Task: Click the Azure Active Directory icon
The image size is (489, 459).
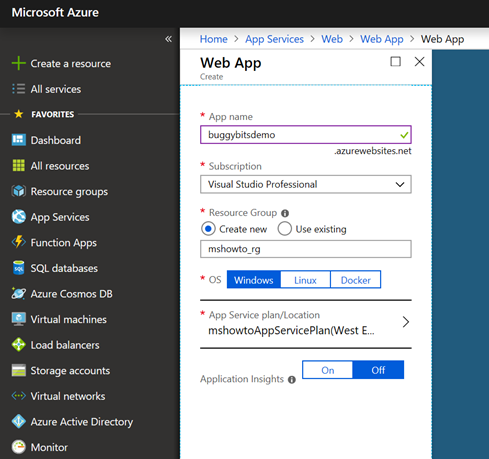Action: (19, 422)
